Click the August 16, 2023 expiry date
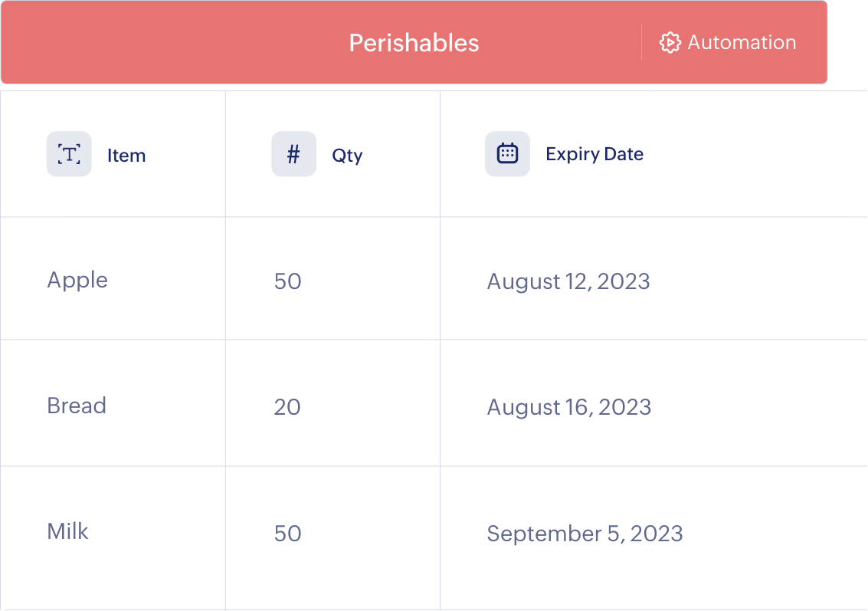This screenshot has width=868, height=611. click(x=568, y=407)
